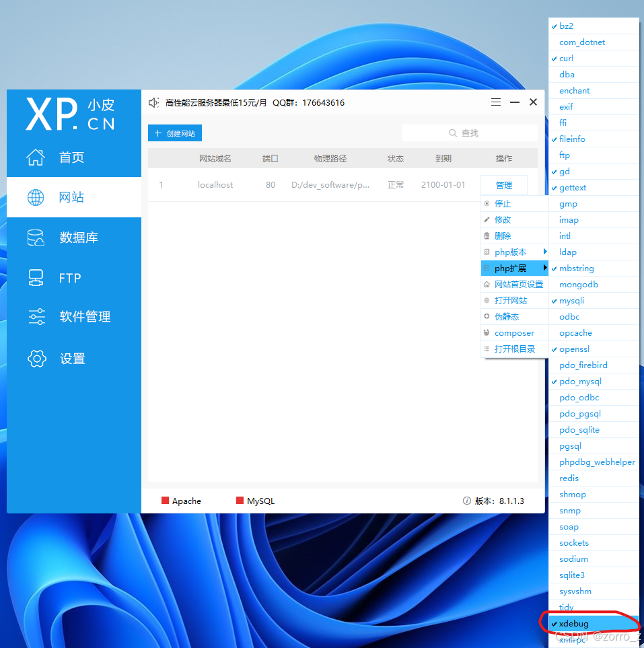The height and width of the screenshot is (648, 644).
Task: Open the hamburger menu icon
Action: point(496,102)
